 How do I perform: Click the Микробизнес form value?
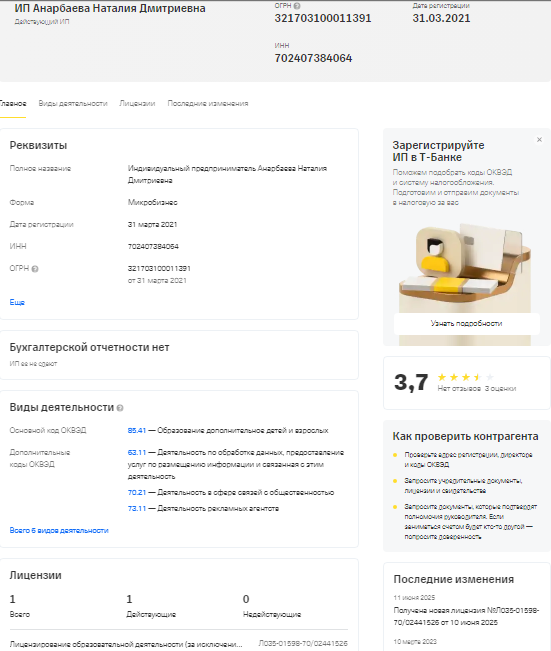click(152, 203)
